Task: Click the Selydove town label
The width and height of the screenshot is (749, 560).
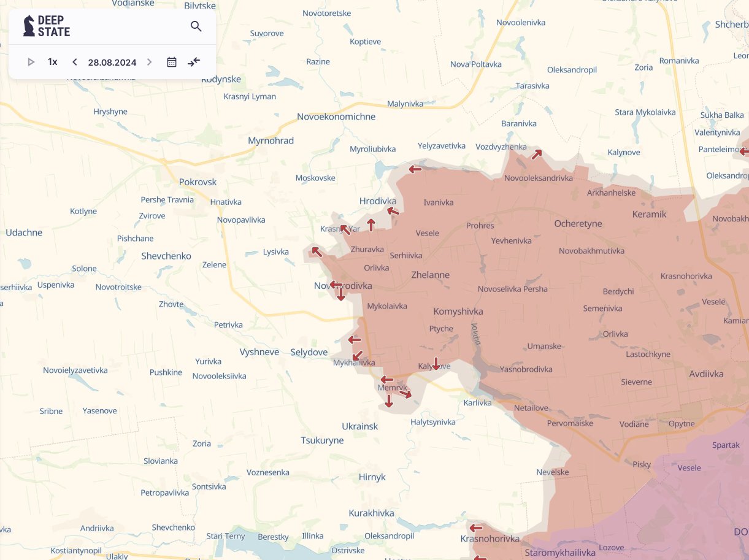Action: [x=309, y=352]
